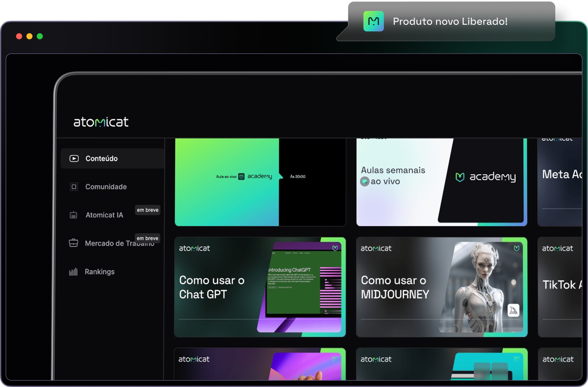The image size is (588, 387).
Task: Select Rankings in the sidebar
Action: click(100, 272)
